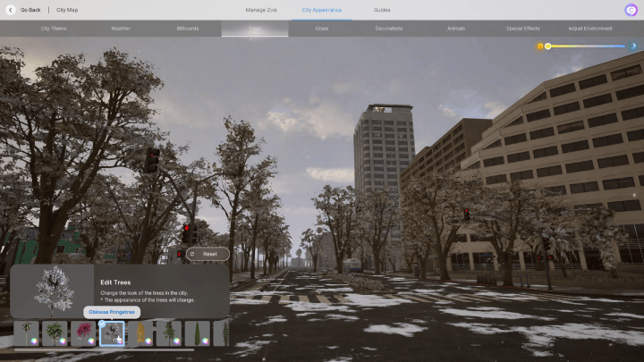
Task: Open the profile avatar icon
Action: [x=631, y=10]
